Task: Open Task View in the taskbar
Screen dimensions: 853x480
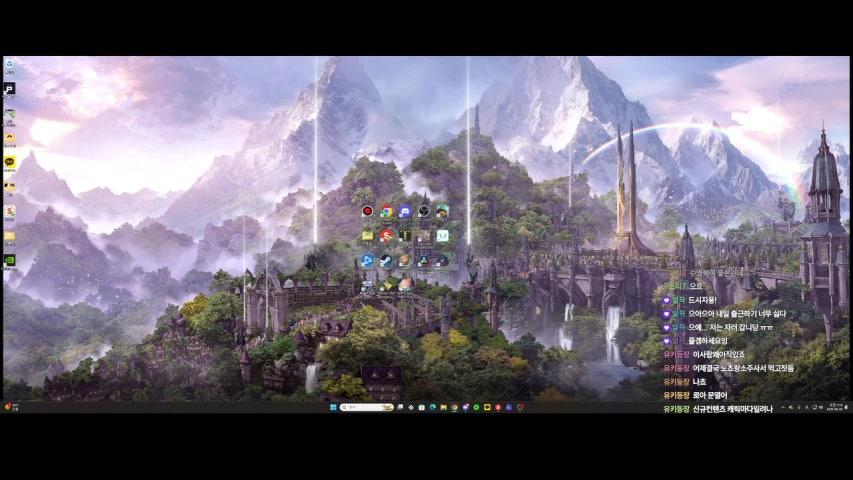Action: [400, 407]
